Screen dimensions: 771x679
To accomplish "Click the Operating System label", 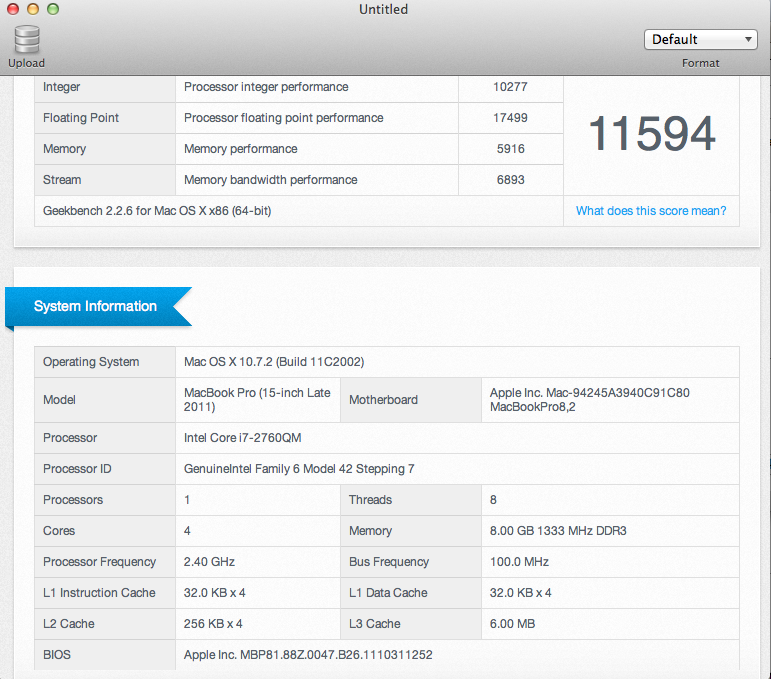I will click(x=91, y=362).
